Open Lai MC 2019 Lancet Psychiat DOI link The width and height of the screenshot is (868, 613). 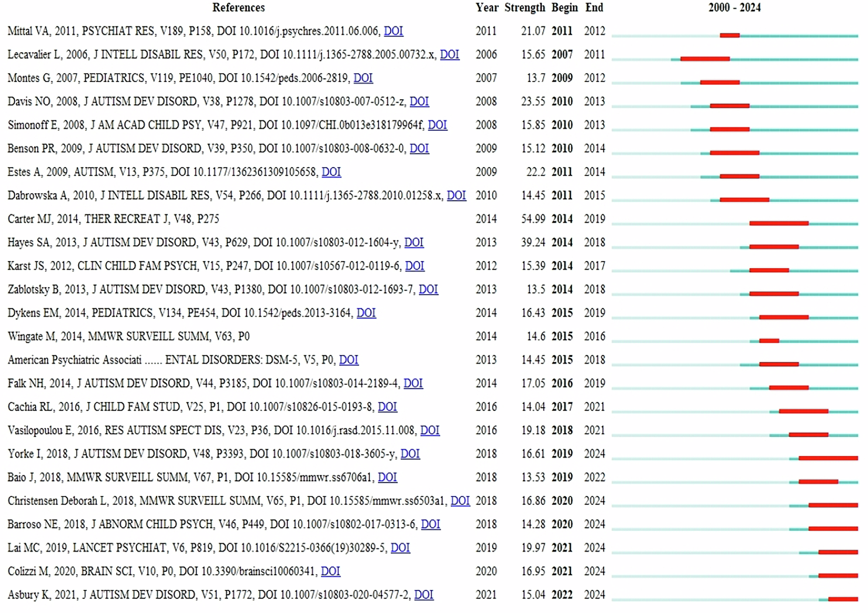pos(400,548)
